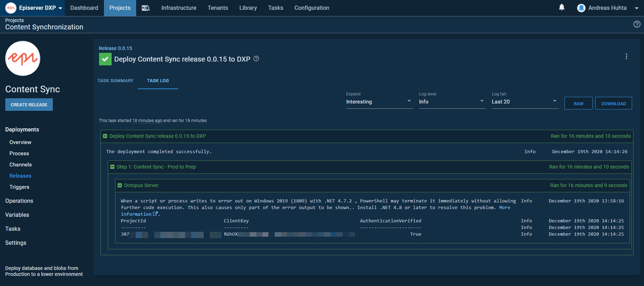Click Andreas Huhta user avatar icon
Viewport: 644px width, 286px height.
[581, 8]
